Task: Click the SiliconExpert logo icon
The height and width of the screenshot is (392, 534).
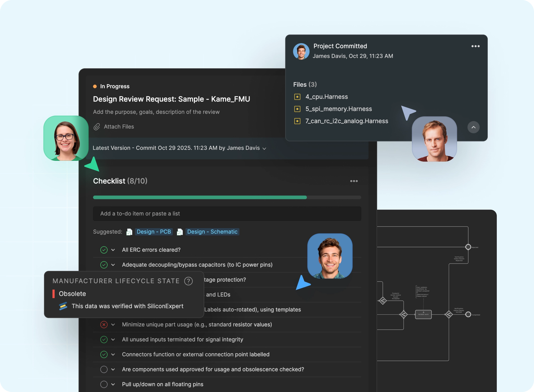Action: pos(63,306)
